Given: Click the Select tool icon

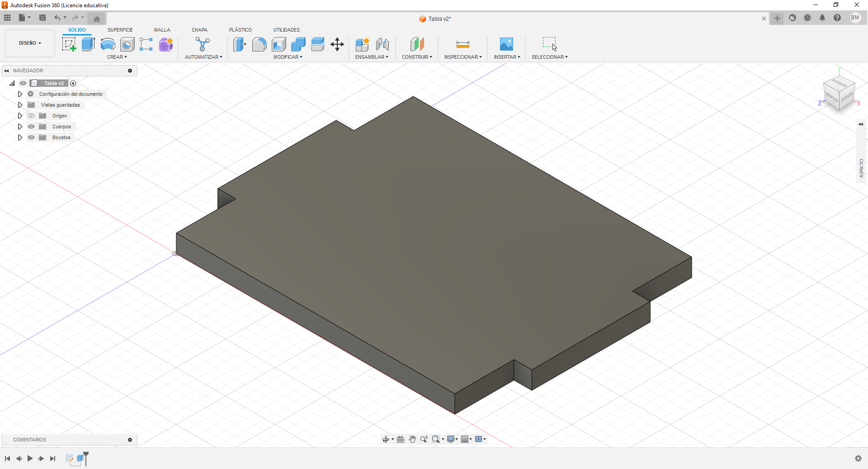Looking at the screenshot, I should [550, 44].
